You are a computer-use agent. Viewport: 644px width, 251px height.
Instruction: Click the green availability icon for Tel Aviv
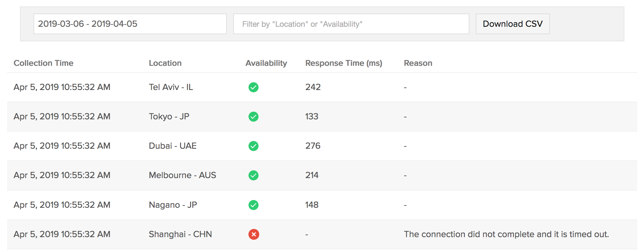click(254, 87)
